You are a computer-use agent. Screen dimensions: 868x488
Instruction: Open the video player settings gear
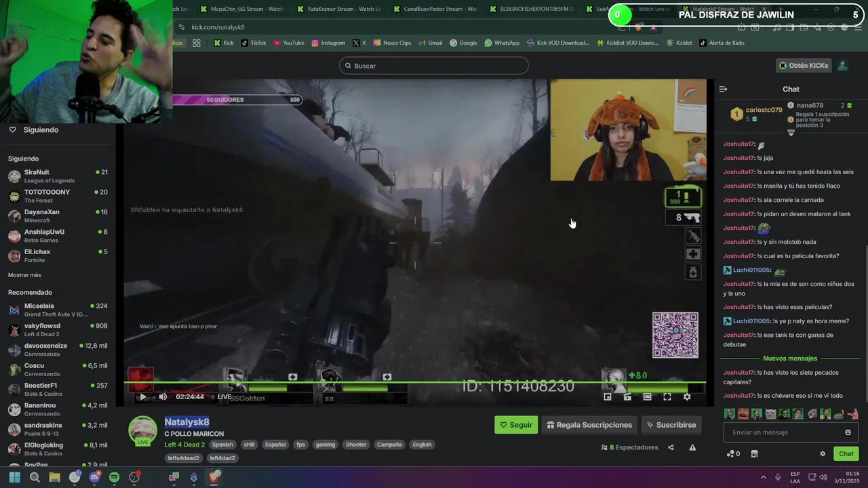click(x=687, y=397)
